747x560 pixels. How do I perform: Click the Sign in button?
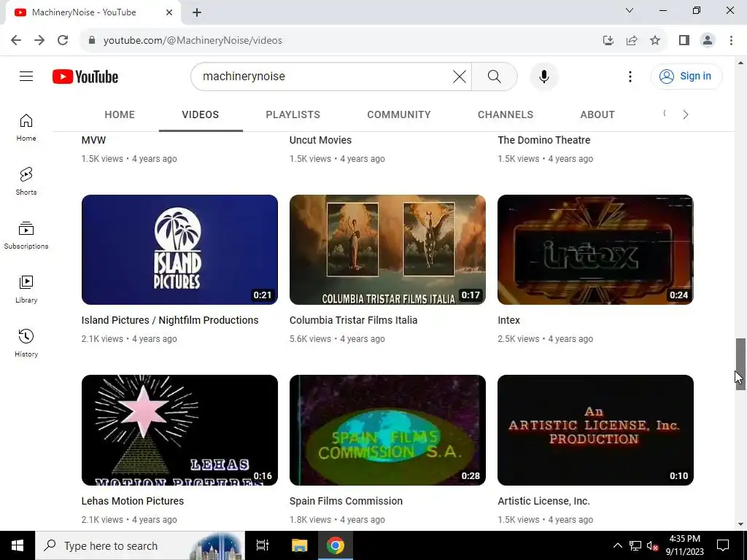[686, 76]
